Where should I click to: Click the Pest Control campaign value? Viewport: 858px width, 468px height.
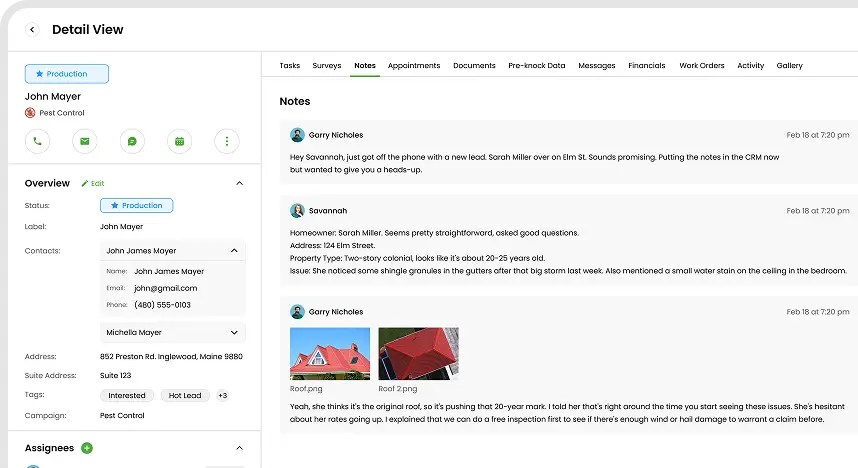click(122, 415)
